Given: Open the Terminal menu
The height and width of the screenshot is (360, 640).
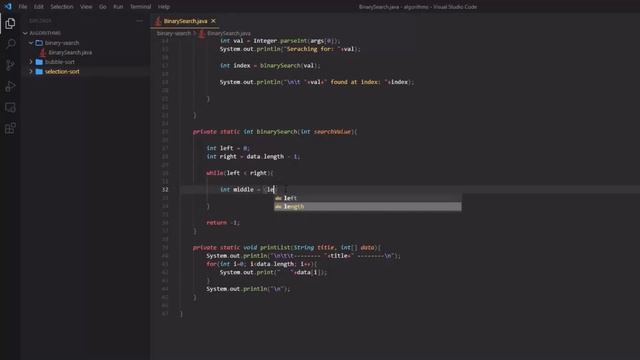Looking at the screenshot, I should 140,7.
